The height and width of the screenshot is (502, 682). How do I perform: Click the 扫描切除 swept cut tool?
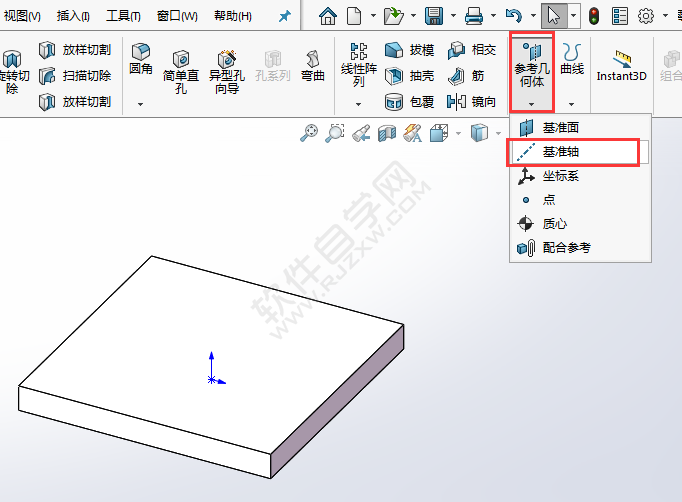pyautogui.click(x=75, y=76)
